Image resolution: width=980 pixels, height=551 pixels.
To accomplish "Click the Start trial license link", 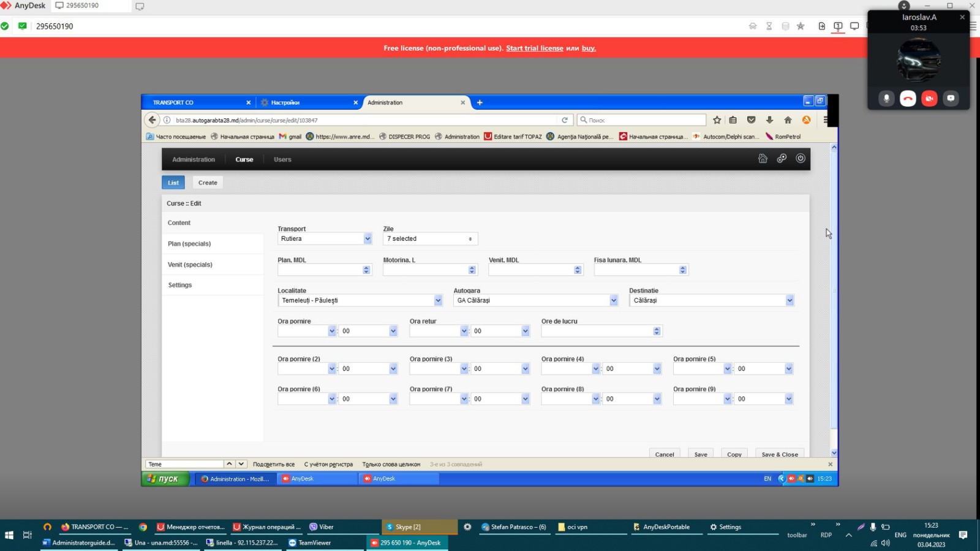I will [x=535, y=48].
